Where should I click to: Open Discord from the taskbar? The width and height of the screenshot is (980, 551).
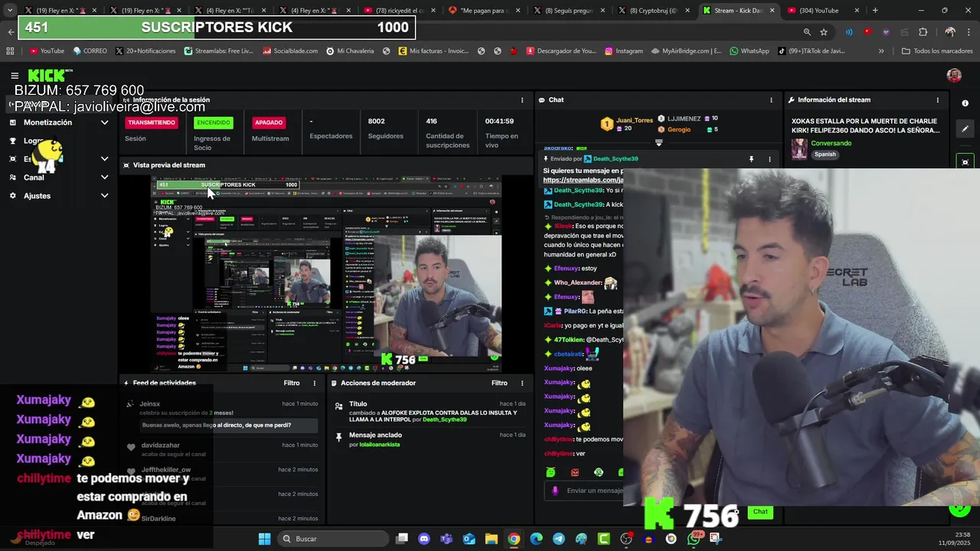[424, 539]
